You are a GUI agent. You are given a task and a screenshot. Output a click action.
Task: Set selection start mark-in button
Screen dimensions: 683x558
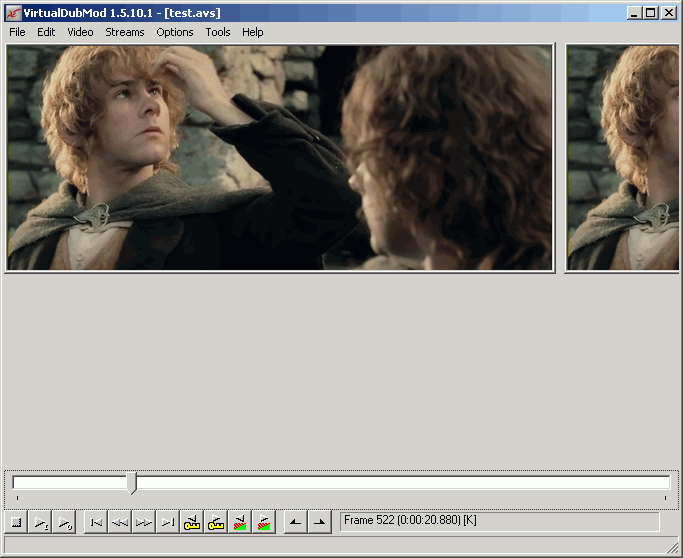point(296,522)
